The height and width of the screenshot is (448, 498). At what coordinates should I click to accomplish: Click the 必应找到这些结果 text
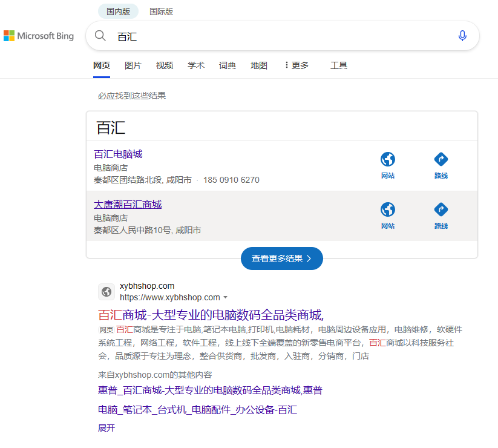point(132,96)
